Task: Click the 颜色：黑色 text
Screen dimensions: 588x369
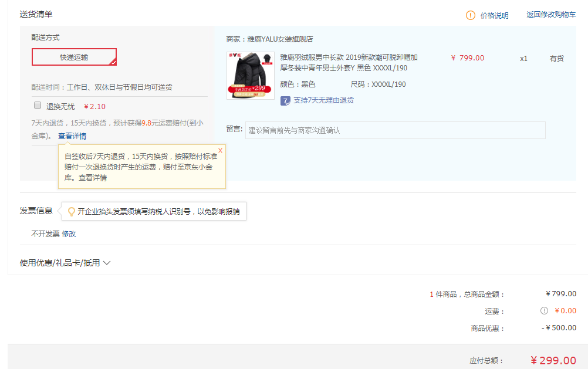Action: click(x=298, y=84)
